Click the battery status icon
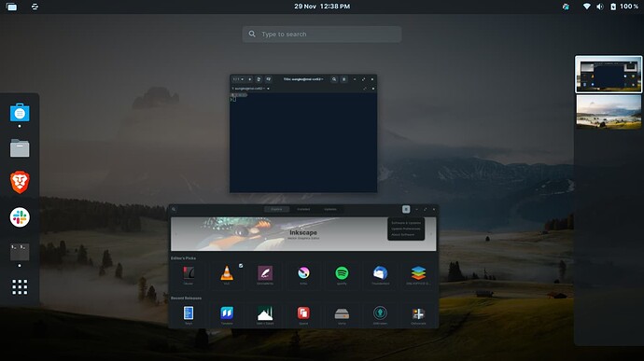644x361 pixels. tap(613, 7)
